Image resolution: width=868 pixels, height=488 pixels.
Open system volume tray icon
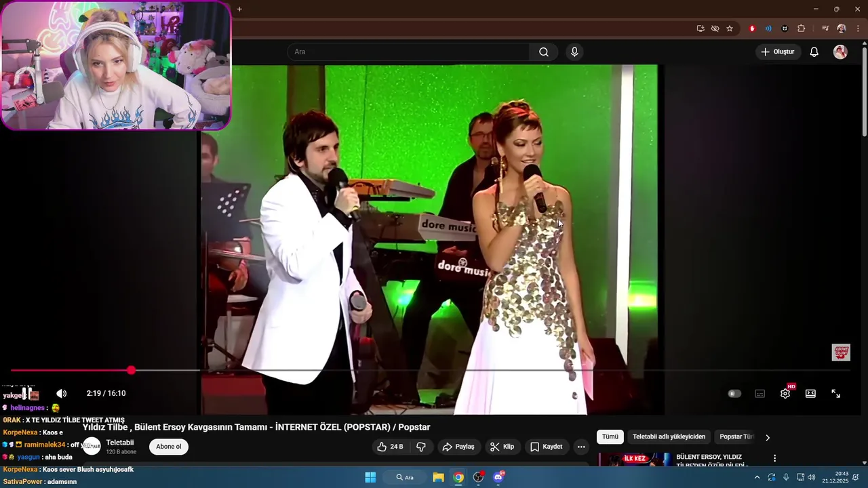812,478
